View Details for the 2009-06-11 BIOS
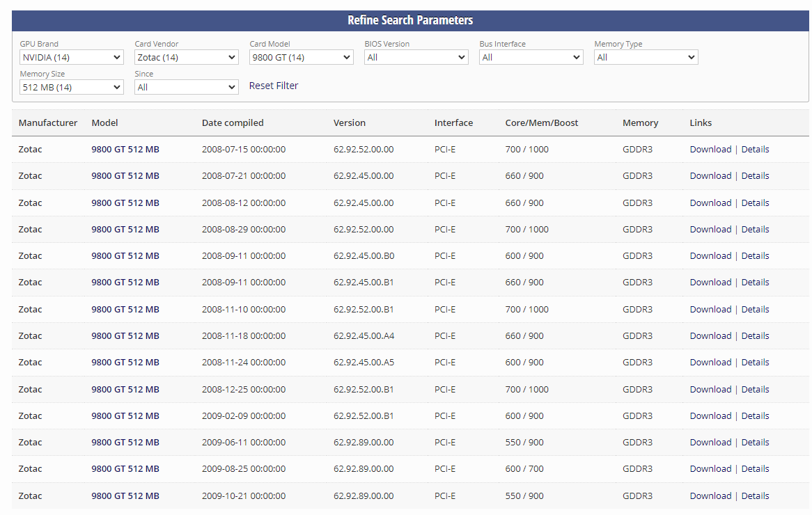This screenshot has width=812, height=515. click(755, 443)
